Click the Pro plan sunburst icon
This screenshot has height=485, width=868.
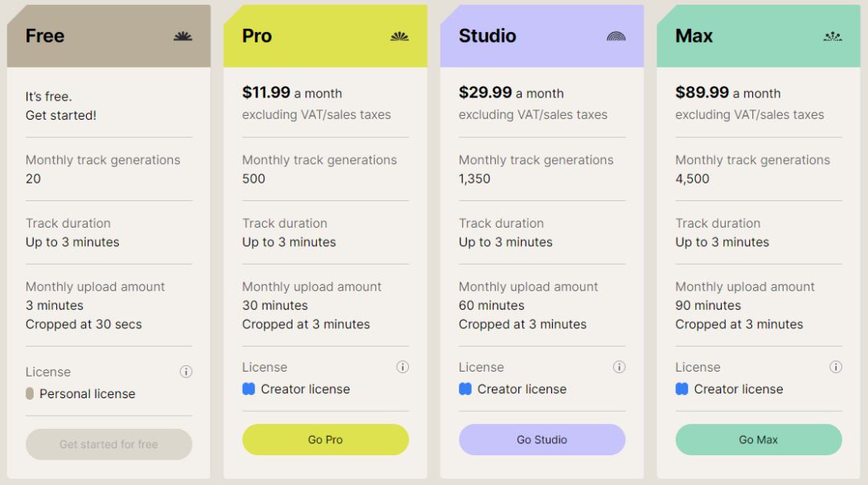(399, 36)
